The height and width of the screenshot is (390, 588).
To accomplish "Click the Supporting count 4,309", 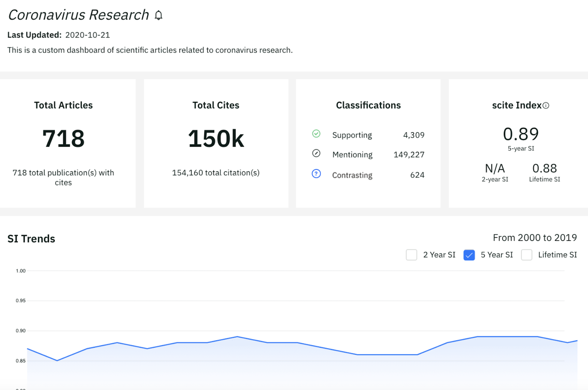I will pos(414,135).
